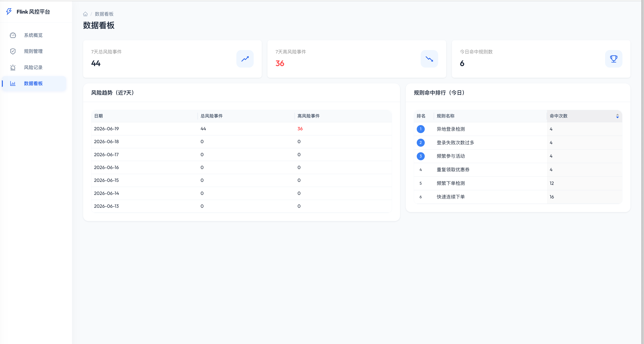Select 数据看板 in the sidebar
The width and height of the screenshot is (644, 344).
(x=34, y=84)
